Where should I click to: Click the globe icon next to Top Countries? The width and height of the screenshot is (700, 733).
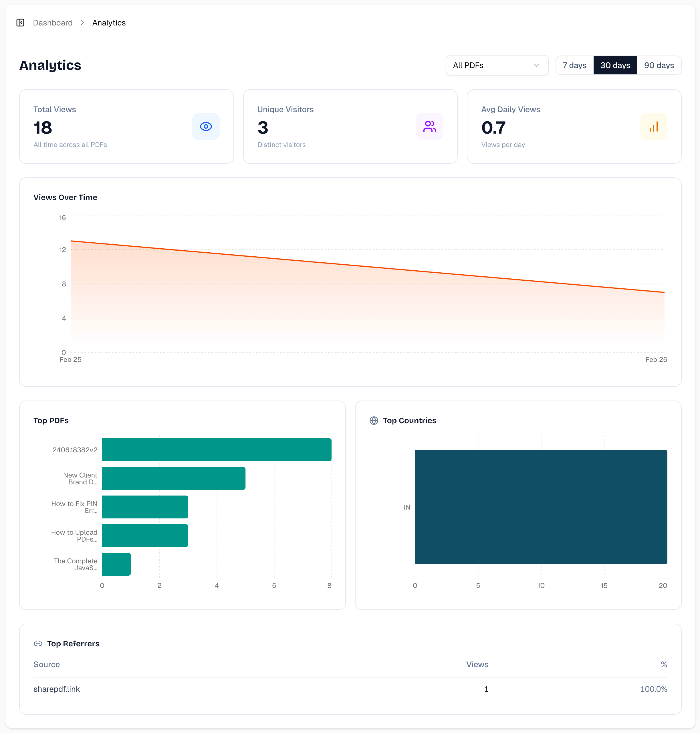point(374,420)
